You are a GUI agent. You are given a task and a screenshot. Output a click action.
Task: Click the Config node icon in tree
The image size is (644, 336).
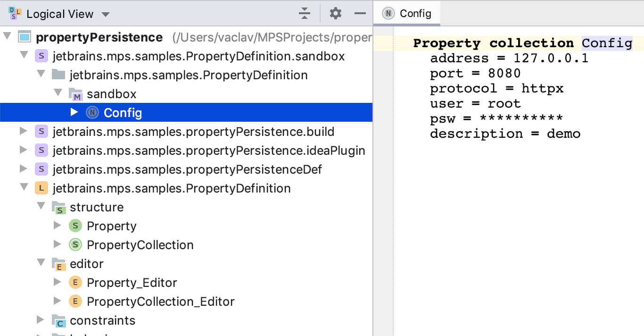point(92,113)
